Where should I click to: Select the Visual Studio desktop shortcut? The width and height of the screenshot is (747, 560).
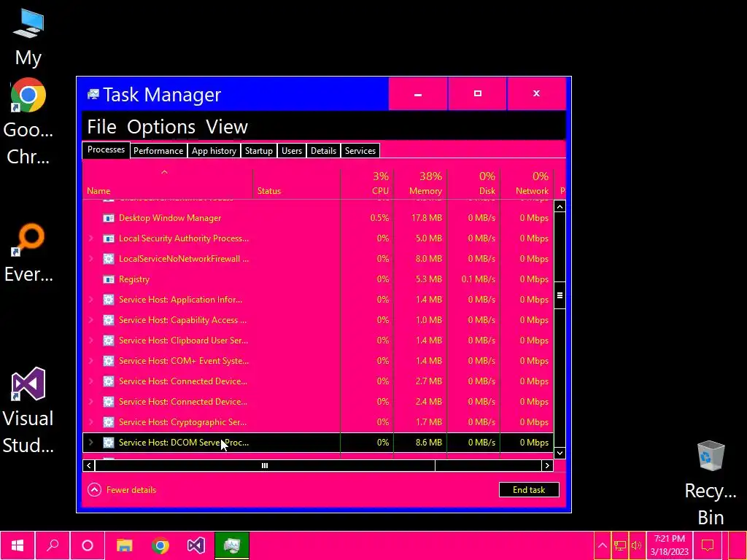pyautogui.click(x=28, y=410)
